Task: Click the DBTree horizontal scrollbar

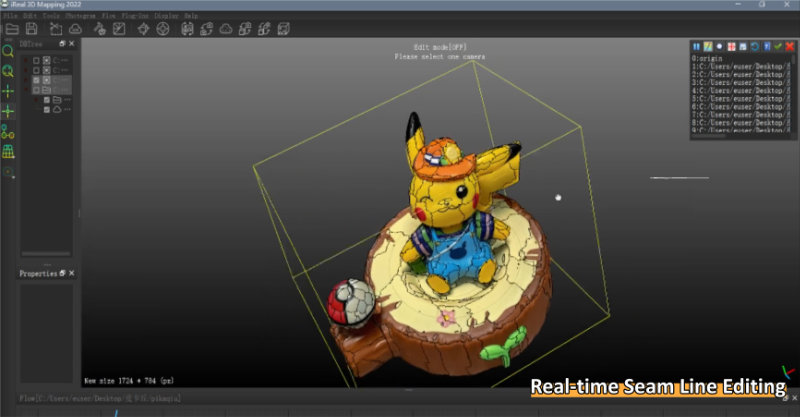Action: 46,253
